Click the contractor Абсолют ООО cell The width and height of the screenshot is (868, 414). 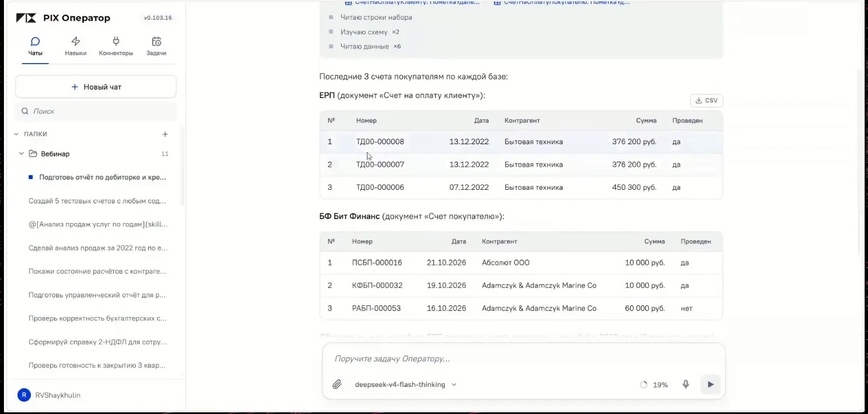click(x=506, y=262)
